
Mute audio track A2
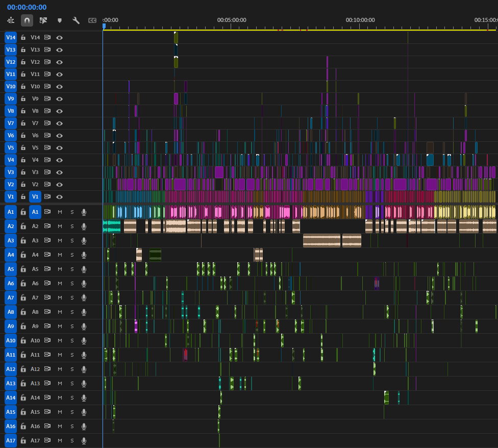tap(60, 226)
